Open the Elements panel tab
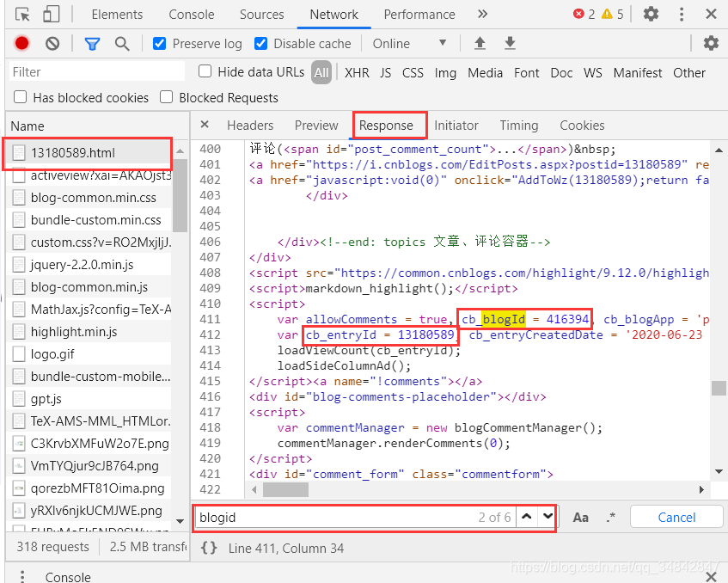The image size is (728, 583). (117, 15)
